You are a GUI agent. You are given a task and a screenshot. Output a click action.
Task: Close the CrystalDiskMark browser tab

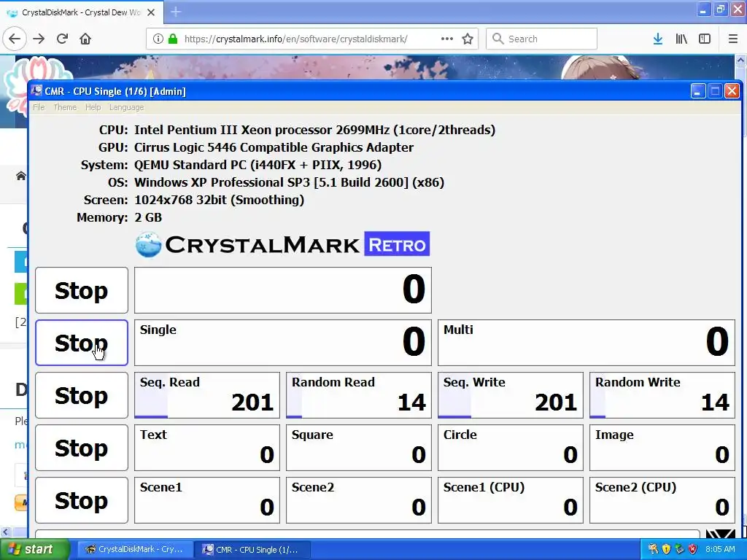(151, 12)
